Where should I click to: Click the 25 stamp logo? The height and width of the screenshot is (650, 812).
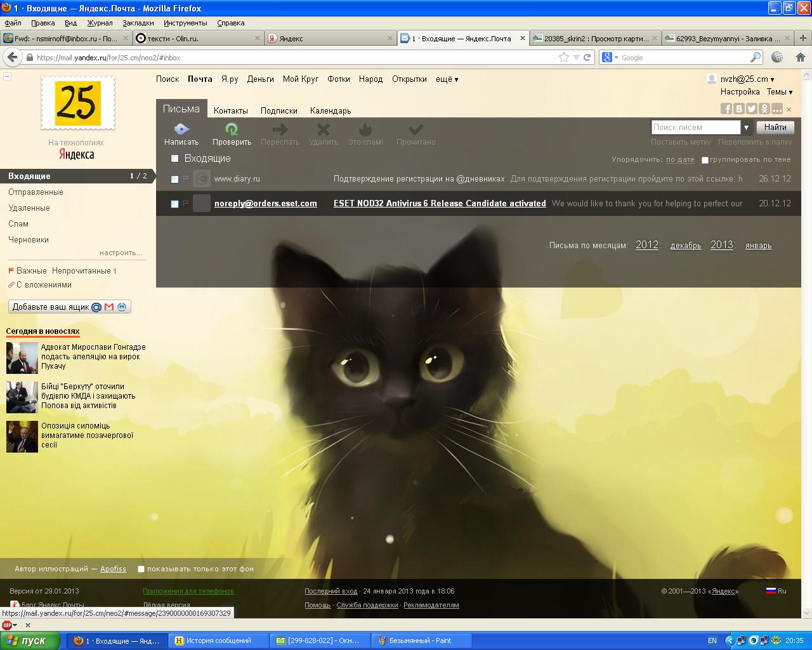tap(78, 103)
